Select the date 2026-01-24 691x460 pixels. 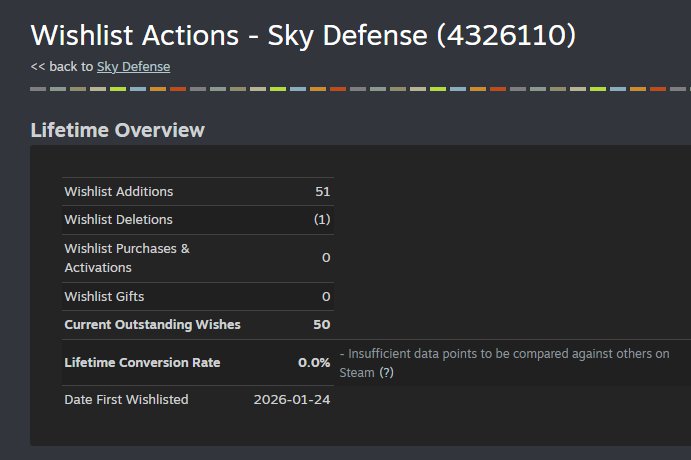point(292,400)
